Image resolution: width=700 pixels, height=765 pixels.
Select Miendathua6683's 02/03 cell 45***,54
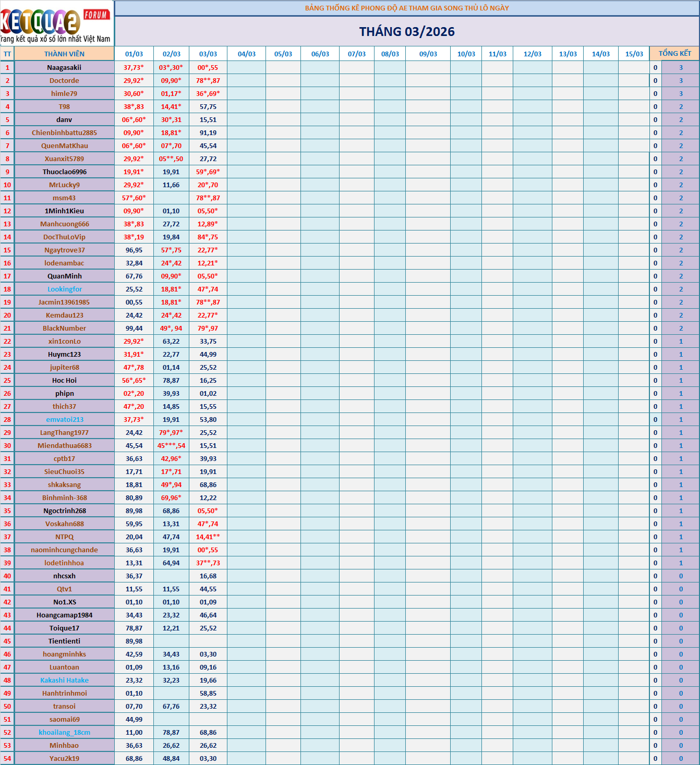click(171, 445)
